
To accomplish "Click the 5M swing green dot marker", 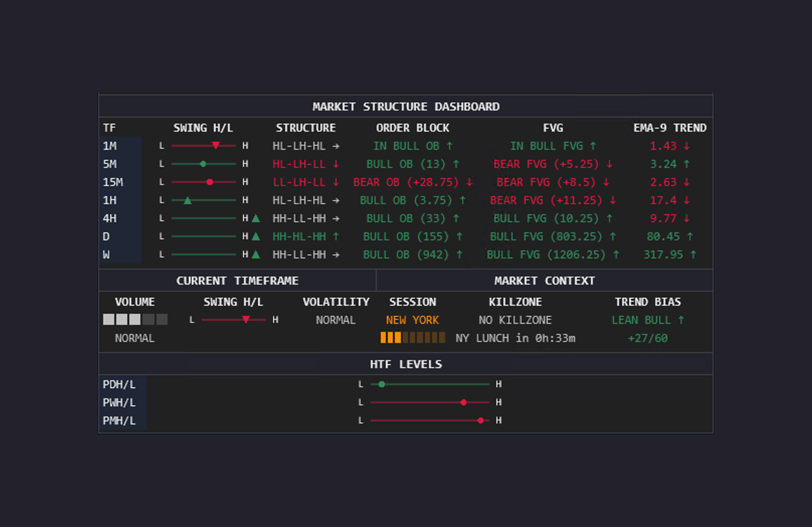I will pos(203,164).
